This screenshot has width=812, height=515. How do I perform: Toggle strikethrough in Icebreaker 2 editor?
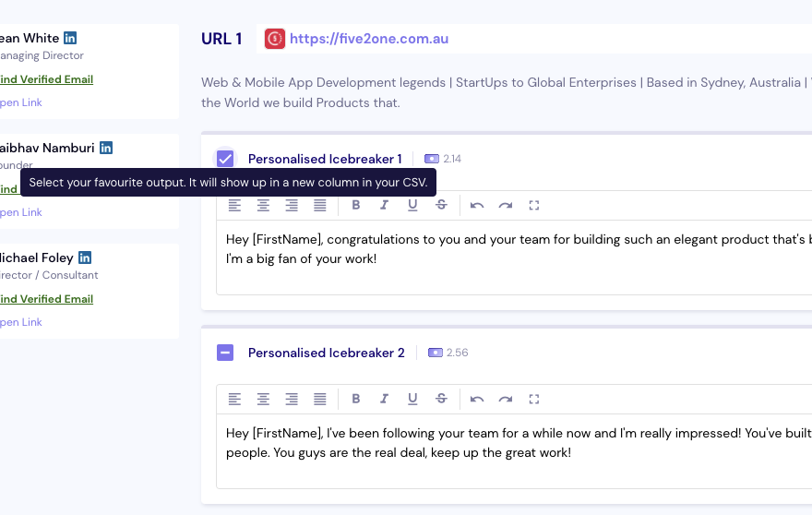(x=441, y=399)
